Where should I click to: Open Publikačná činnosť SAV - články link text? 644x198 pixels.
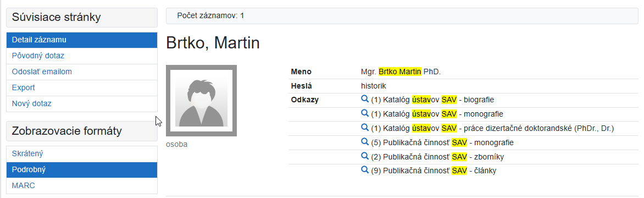[x=434, y=170]
